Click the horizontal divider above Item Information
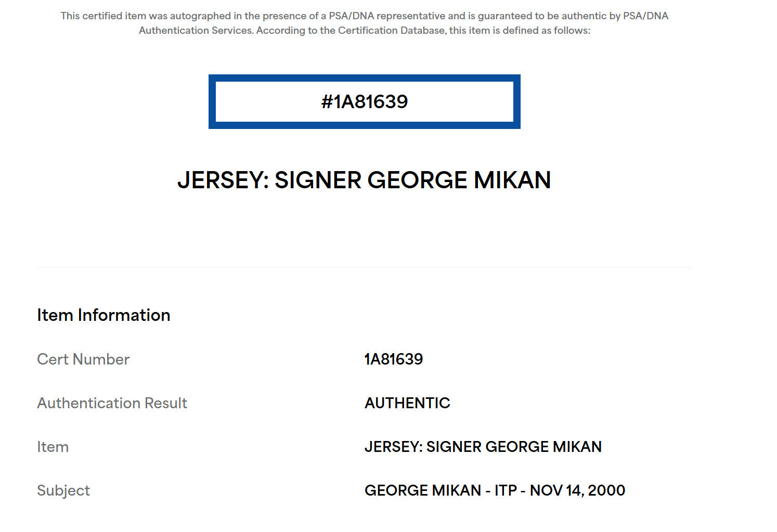The height and width of the screenshot is (532, 777). (x=364, y=268)
